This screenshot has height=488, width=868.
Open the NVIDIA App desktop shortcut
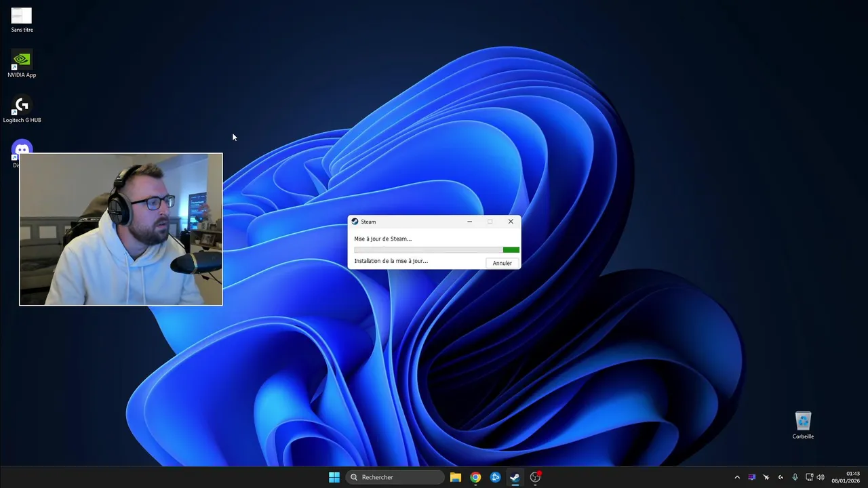[22, 64]
